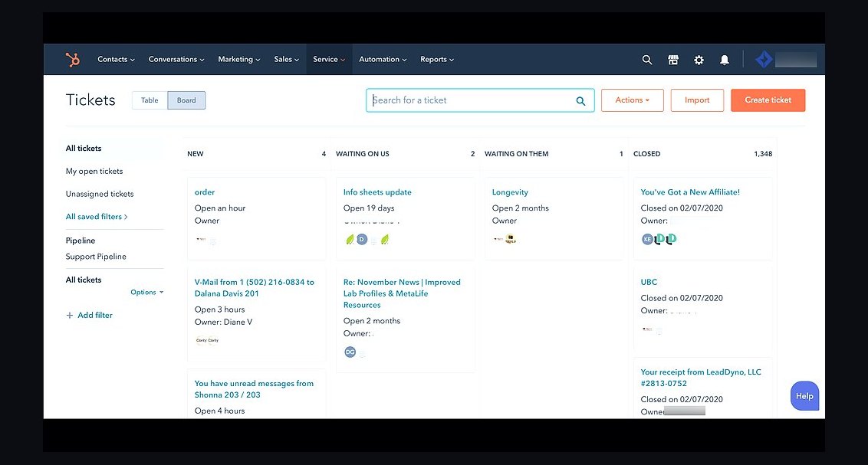This screenshot has height=465, width=868.
Task: Click the 1,348 closed tickets count
Action: (x=763, y=154)
